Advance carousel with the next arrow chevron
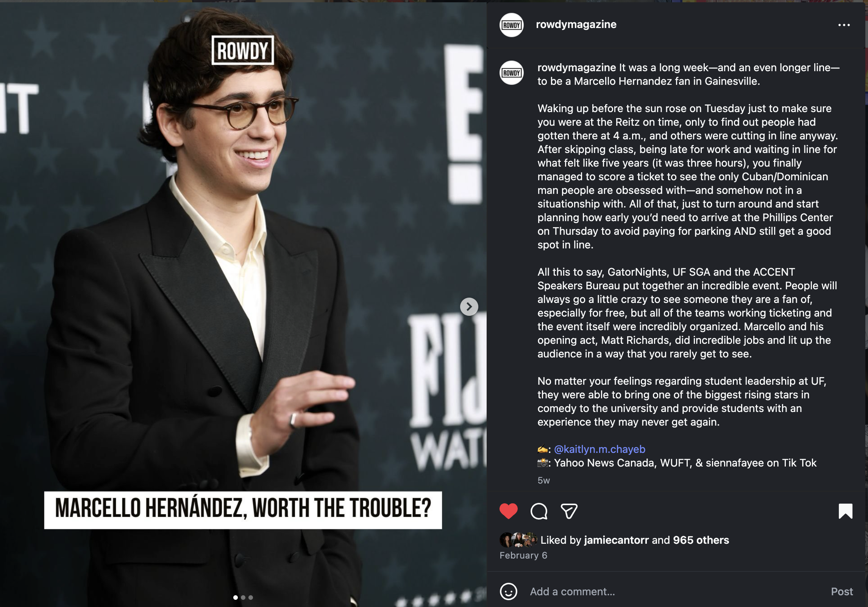868x607 pixels. click(x=469, y=306)
